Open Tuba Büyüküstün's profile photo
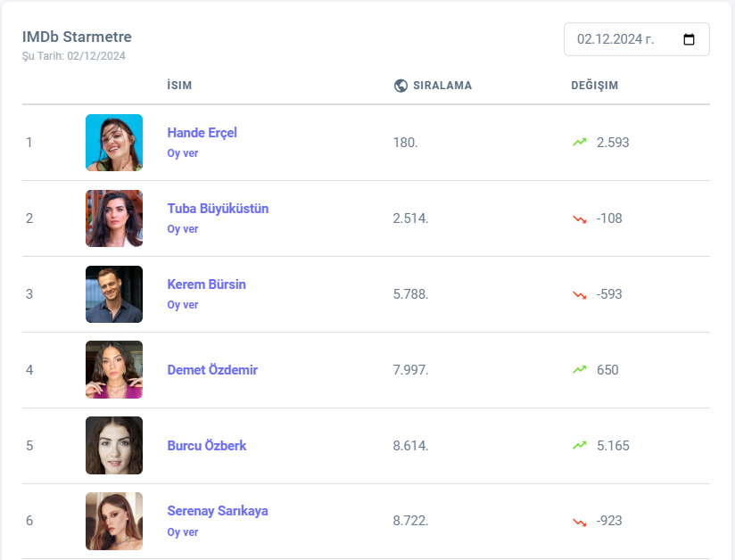 tap(114, 218)
